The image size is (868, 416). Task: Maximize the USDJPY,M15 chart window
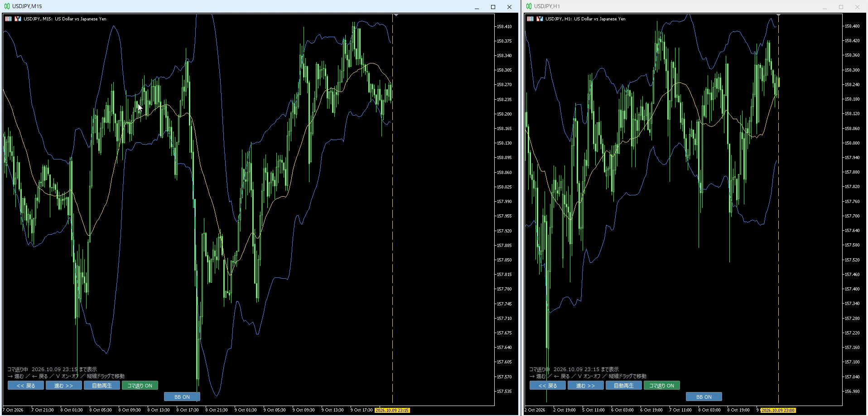coord(493,7)
